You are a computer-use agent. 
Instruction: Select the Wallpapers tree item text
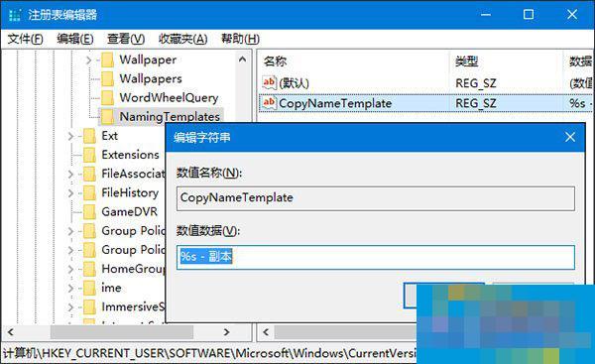tap(151, 79)
